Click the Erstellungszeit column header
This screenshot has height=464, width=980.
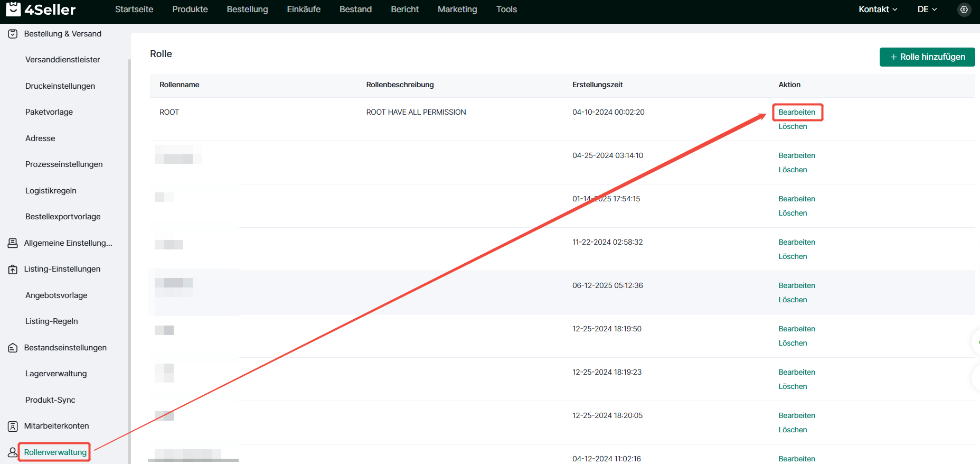(598, 85)
